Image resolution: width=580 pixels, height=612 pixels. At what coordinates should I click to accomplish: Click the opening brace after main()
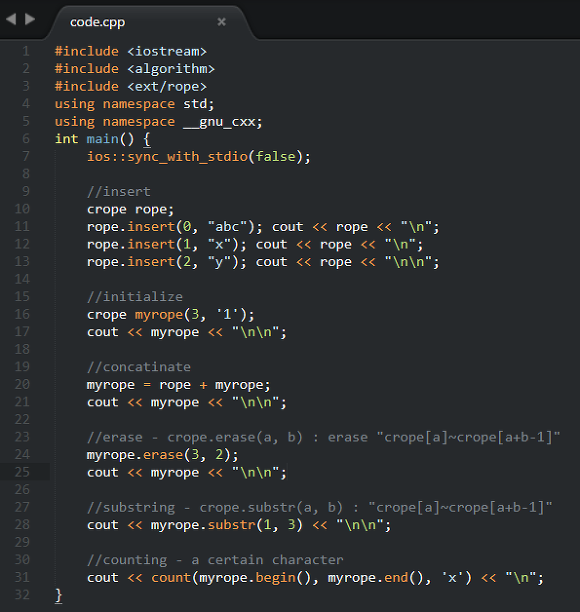point(147,139)
